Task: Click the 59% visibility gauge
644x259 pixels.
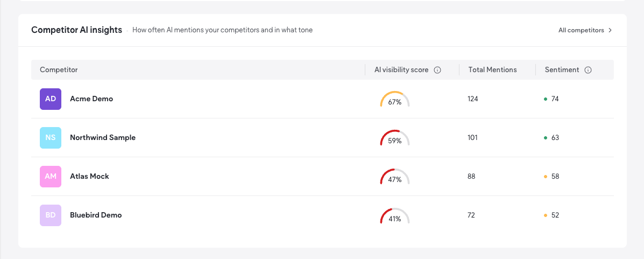Action: pyautogui.click(x=395, y=138)
